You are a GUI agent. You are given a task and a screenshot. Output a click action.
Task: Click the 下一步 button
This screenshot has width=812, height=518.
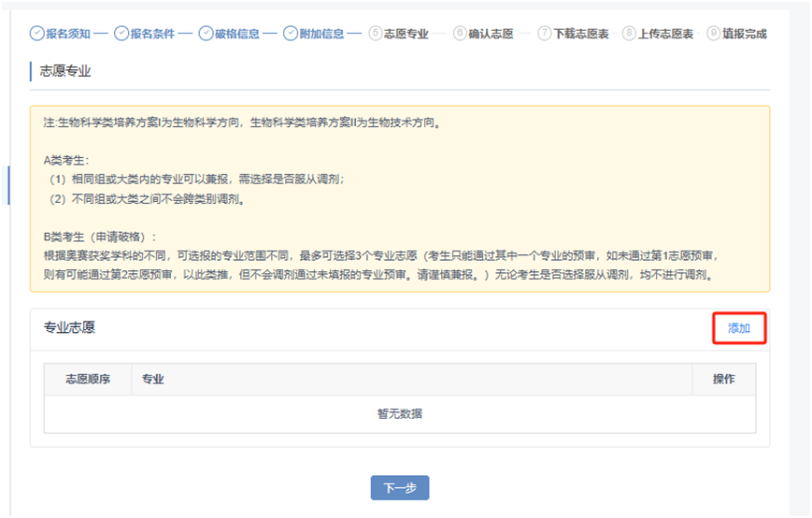(x=400, y=487)
